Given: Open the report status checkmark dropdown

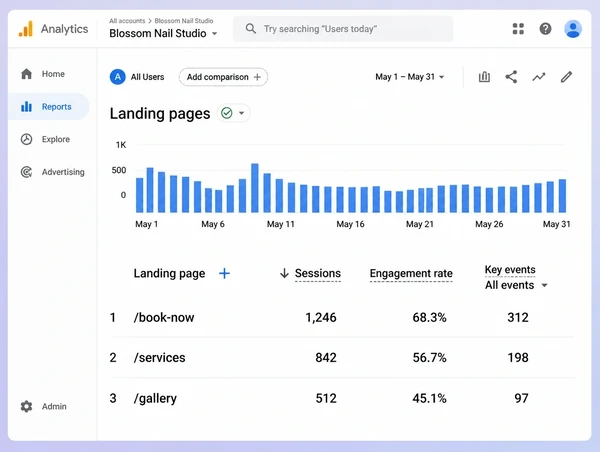Looking at the screenshot, I should pos(233,113).
